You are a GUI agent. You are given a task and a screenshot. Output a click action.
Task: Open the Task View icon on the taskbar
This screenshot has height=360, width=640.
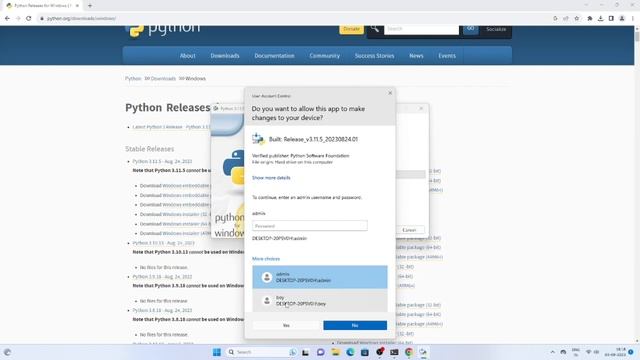pyautogui.click(x=305, y=352)
